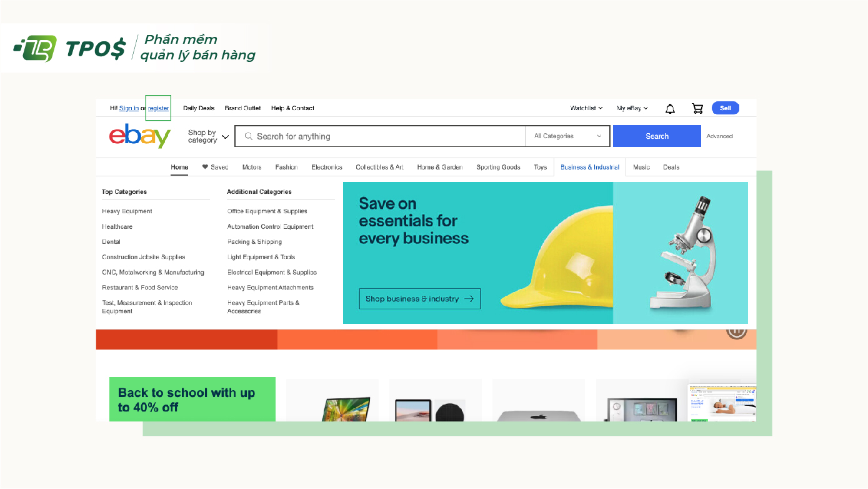Open the Home & Garden menu
Image resolution: width=868 pixels, height=489 pixels.
pos(440,167)
